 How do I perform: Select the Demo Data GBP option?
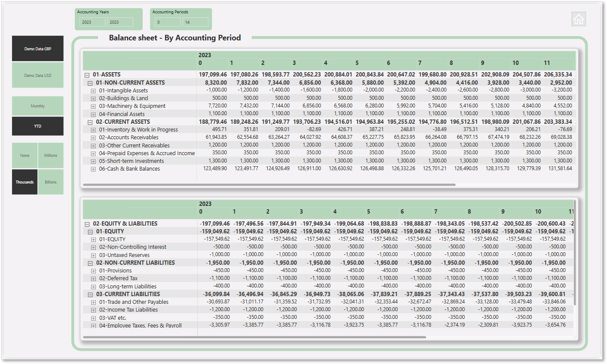(x=38, y=49)
